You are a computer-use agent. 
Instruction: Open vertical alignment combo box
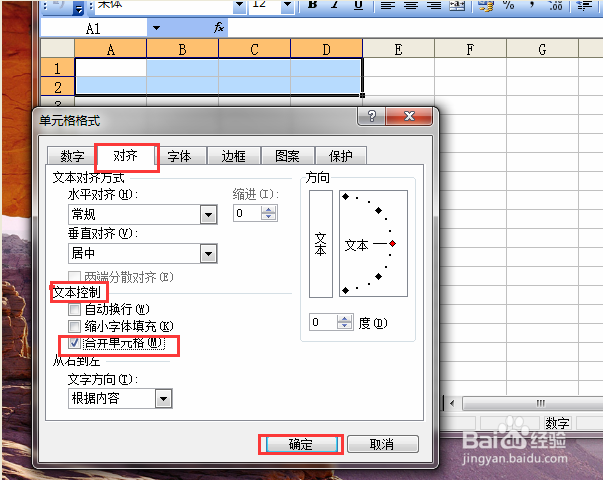pos(143,253)
